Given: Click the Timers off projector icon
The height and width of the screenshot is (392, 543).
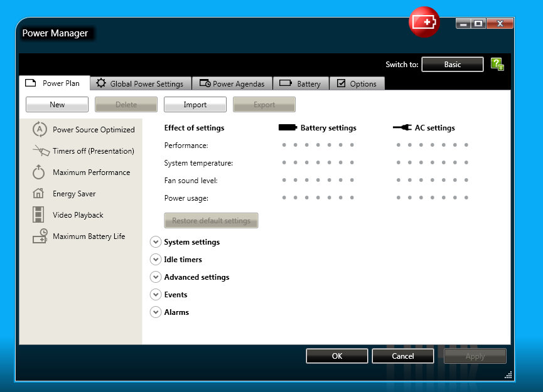Looking at the screenshot, I should [x=41, y=151].
